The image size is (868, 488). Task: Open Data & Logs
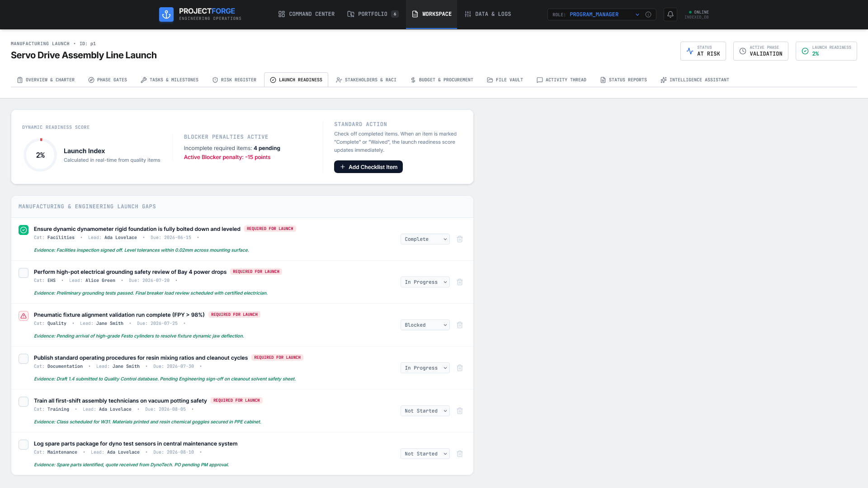(488, 14)
